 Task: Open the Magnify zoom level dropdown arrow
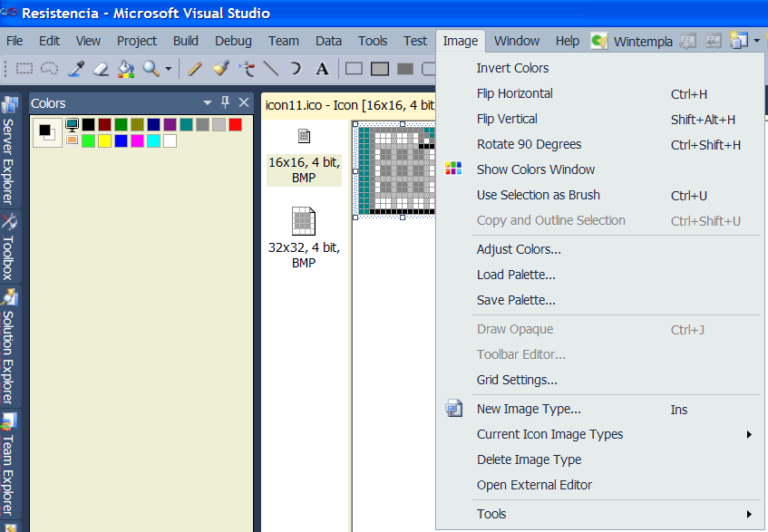168,69
